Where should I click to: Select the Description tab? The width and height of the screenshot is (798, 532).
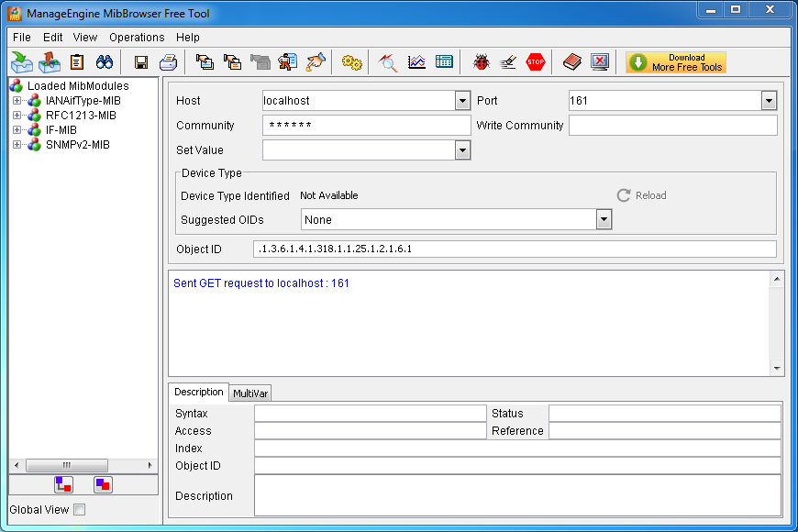(x=198, y=392)
